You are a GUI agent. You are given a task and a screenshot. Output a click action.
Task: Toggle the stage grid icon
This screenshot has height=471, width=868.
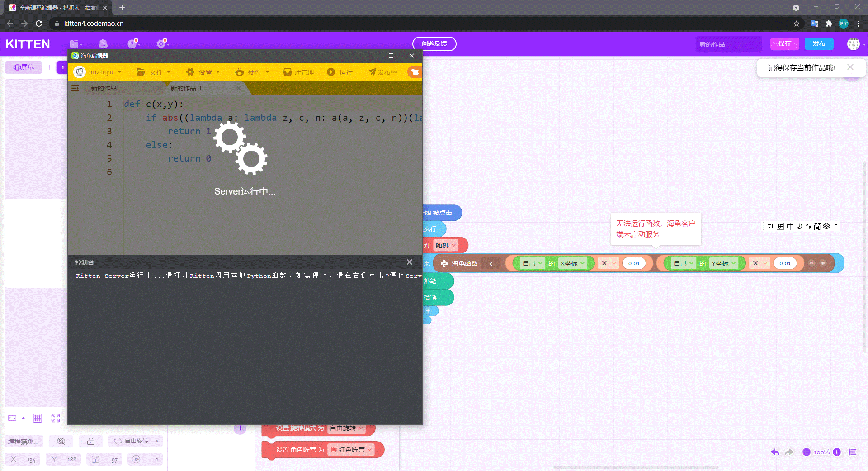[x=38, y=418]
